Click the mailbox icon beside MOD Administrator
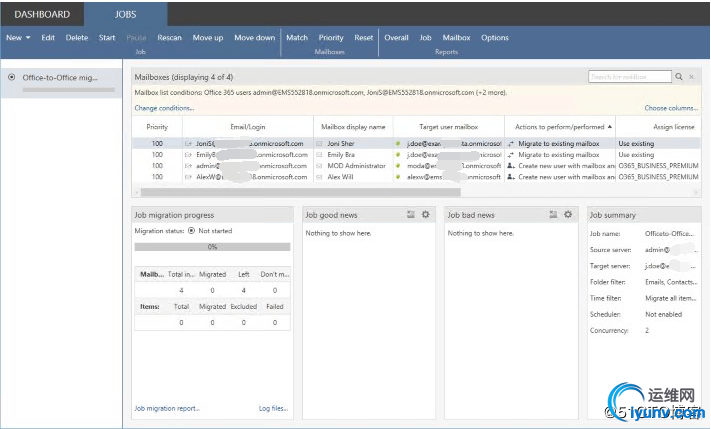711x429 pixels. click(319, 166)
